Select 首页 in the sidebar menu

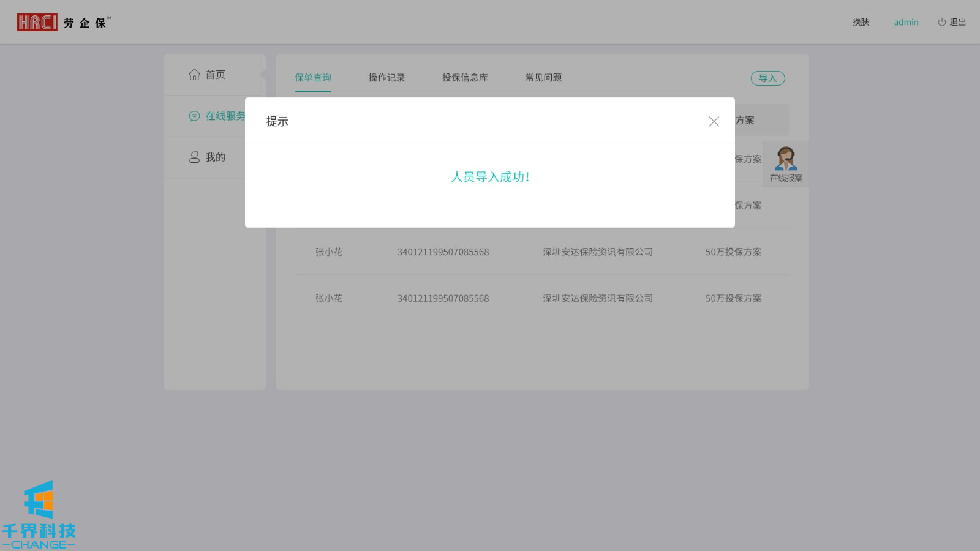click(x=215, y=75)
